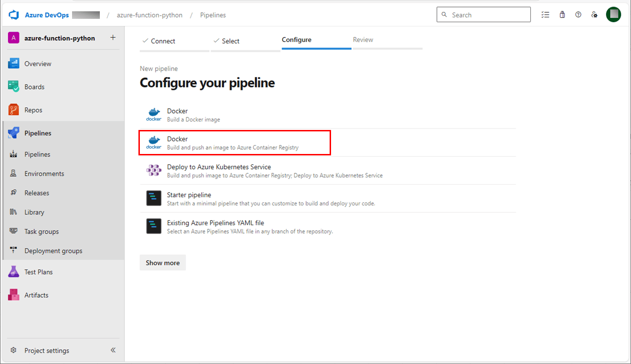Viewport: 631px width, 364px height.
Task: Go to the Select step tab
Action: coord(246,41)
